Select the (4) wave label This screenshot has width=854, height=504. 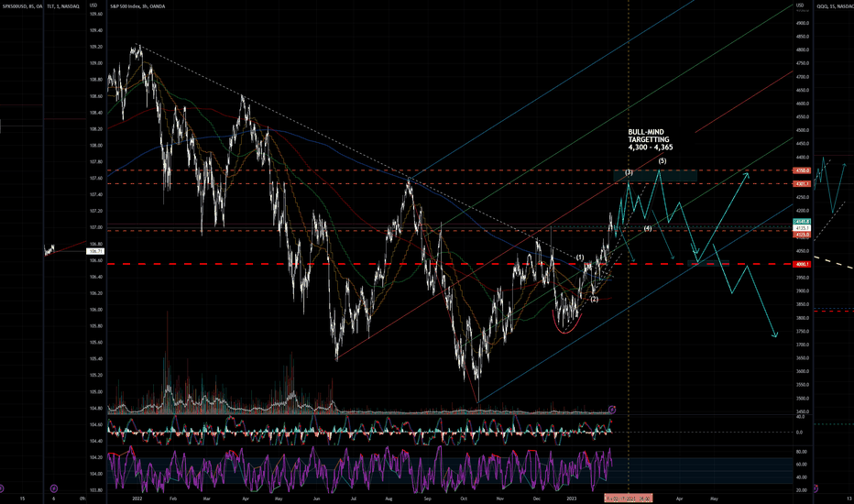(648, 228)
